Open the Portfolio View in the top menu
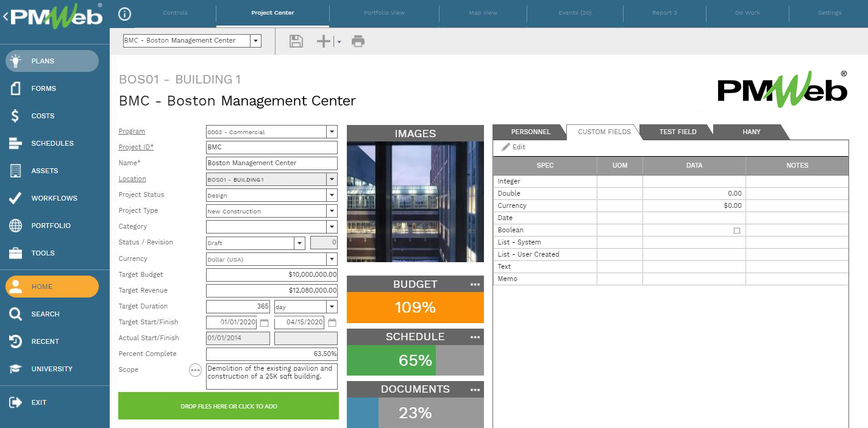The image size is (868, 428). tap(384, 12)
